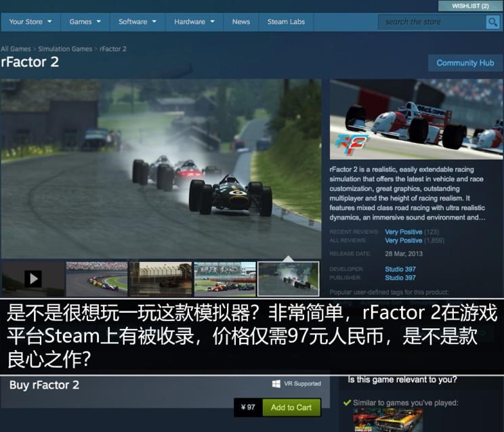This screenshot has height=432, width=504.
Task: Click the VR Supported label
Action: point(302,384)
